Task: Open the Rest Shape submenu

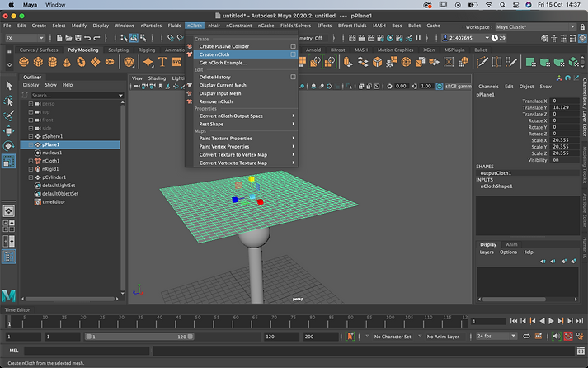Action: 246,124
